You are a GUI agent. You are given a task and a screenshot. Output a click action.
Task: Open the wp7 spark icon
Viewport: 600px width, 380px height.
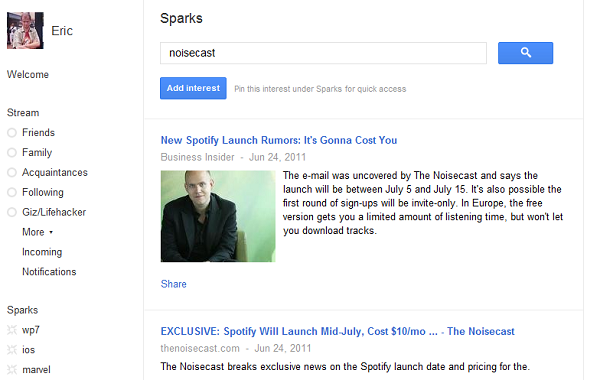(x=12, y=330)
